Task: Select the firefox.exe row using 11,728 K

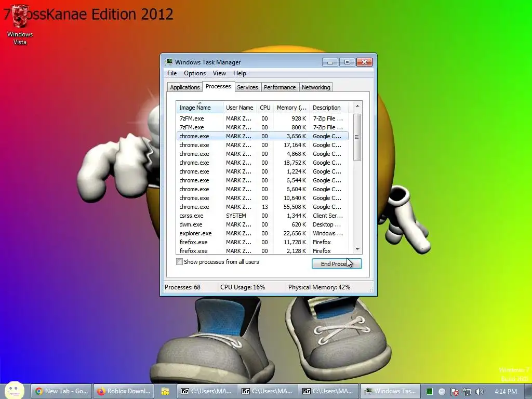Action: [x=262, y=242]
